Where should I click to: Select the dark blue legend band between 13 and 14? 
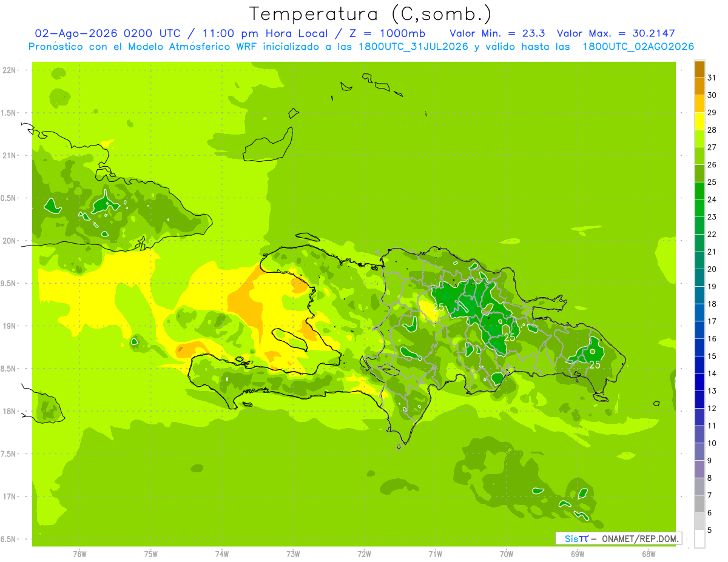pyautogui.click(x=699, y=383)
